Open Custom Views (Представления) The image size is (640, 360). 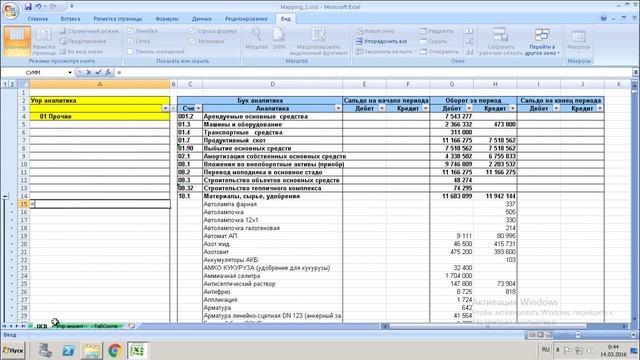(83, 41)
